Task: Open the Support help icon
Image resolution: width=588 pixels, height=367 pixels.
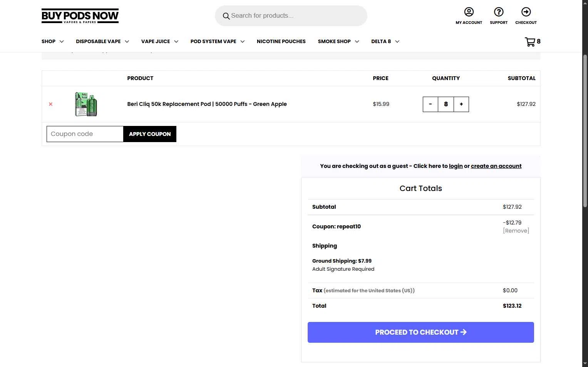Action: [499, 12]
